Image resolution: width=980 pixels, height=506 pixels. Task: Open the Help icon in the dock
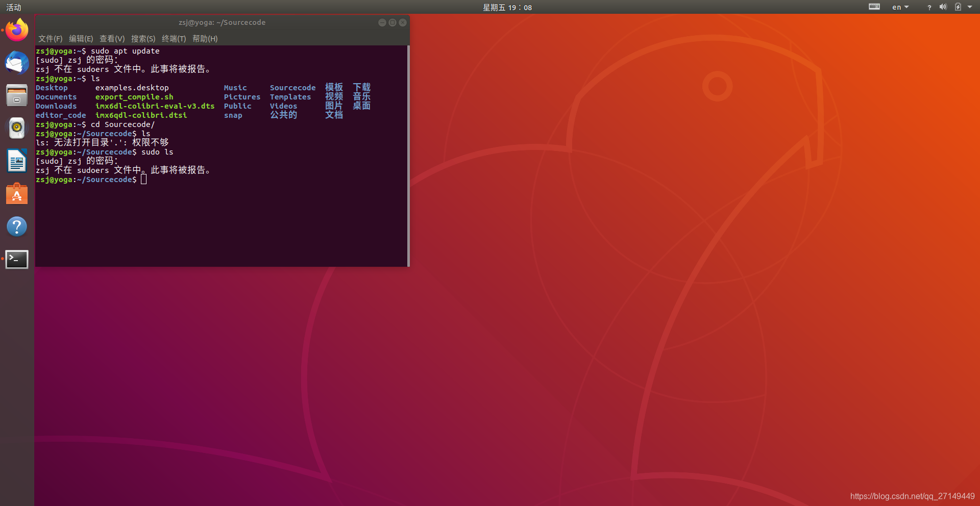[17, 226]
